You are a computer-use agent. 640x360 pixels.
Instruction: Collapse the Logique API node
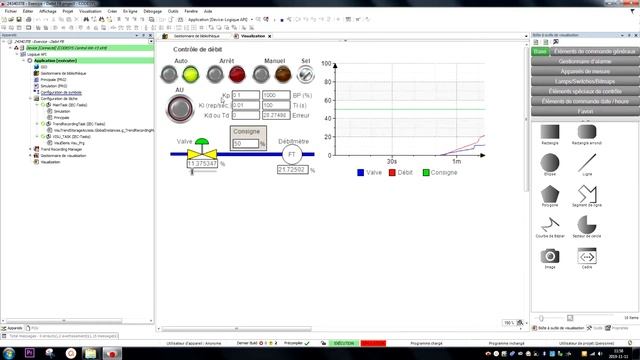17,54
